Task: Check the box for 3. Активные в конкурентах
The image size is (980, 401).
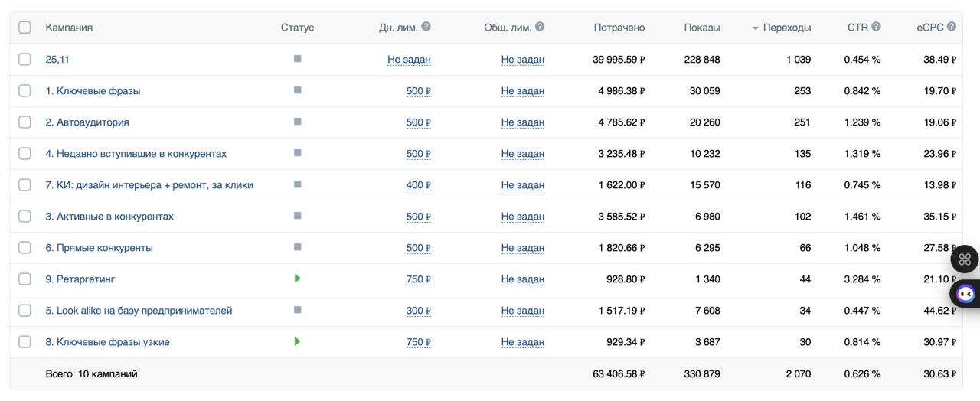Action: [x=24, y=216]
